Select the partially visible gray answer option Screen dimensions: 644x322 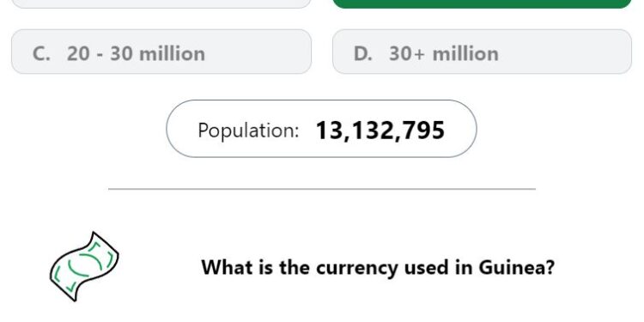161,3
